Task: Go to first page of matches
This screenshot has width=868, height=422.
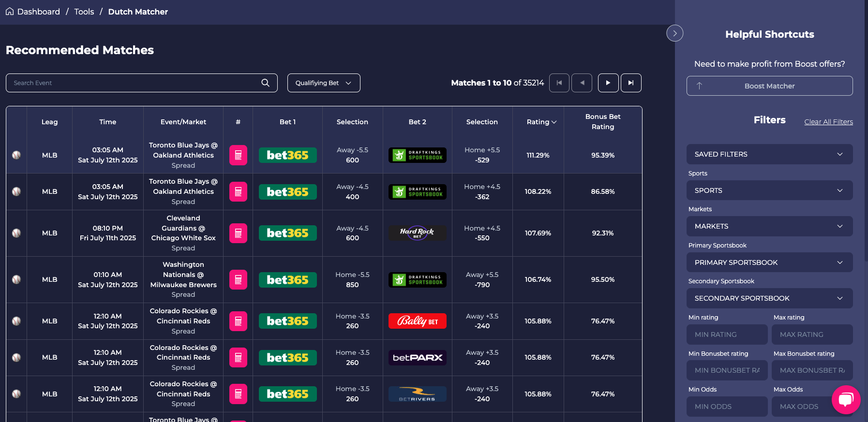Action: [x=559, y=83]
